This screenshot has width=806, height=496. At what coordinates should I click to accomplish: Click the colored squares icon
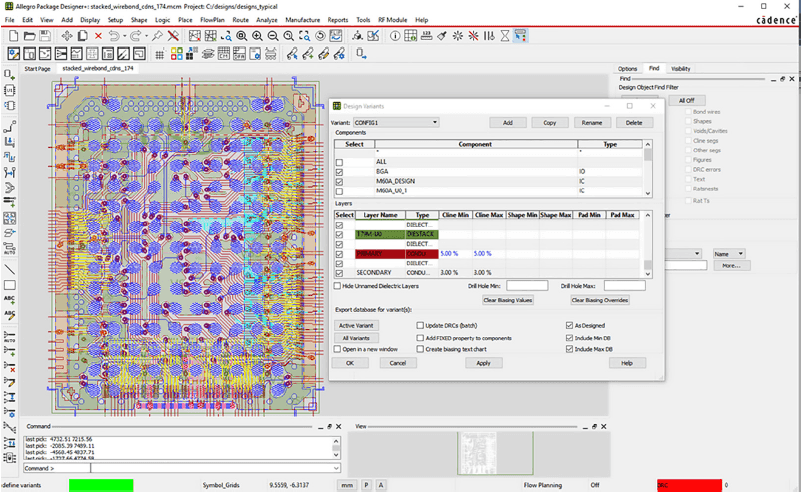[176, 54]
